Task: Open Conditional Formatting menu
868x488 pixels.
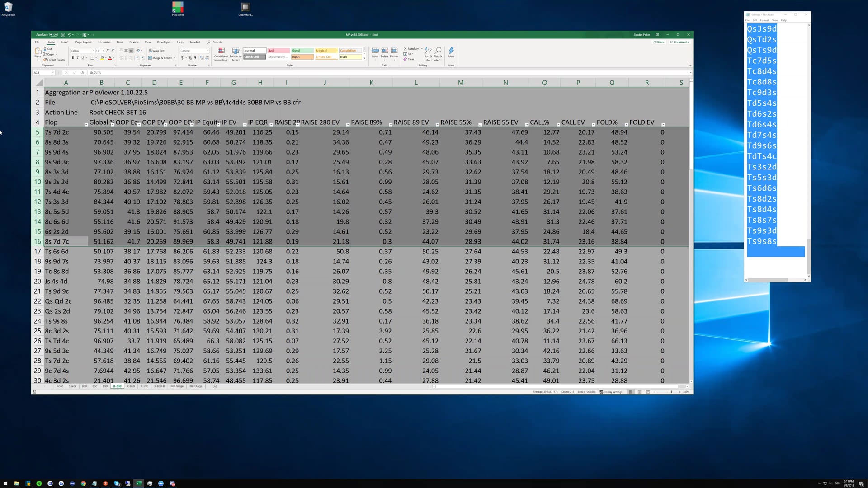Action: [221, 55]
